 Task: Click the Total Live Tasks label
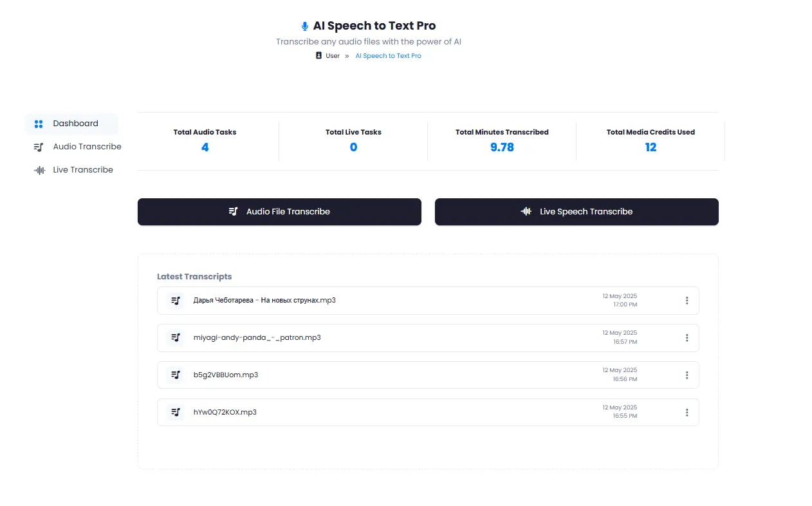click(x=353, y=132)
